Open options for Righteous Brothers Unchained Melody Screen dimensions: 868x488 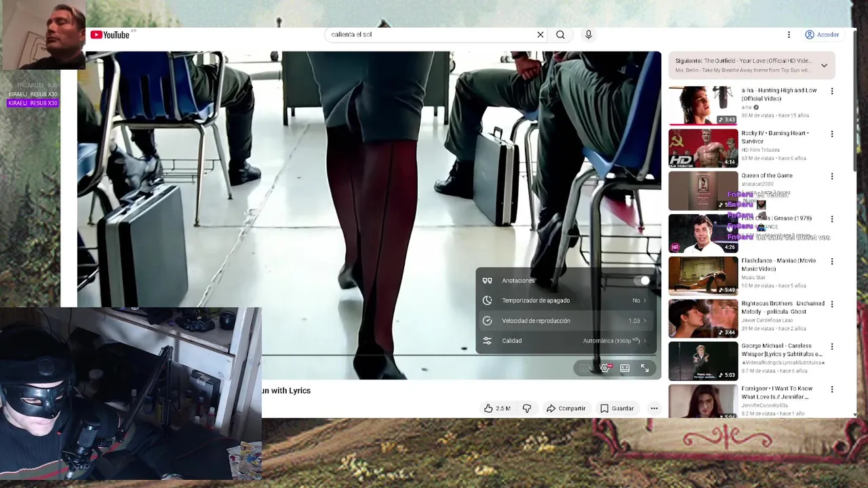tap(832, 304)
